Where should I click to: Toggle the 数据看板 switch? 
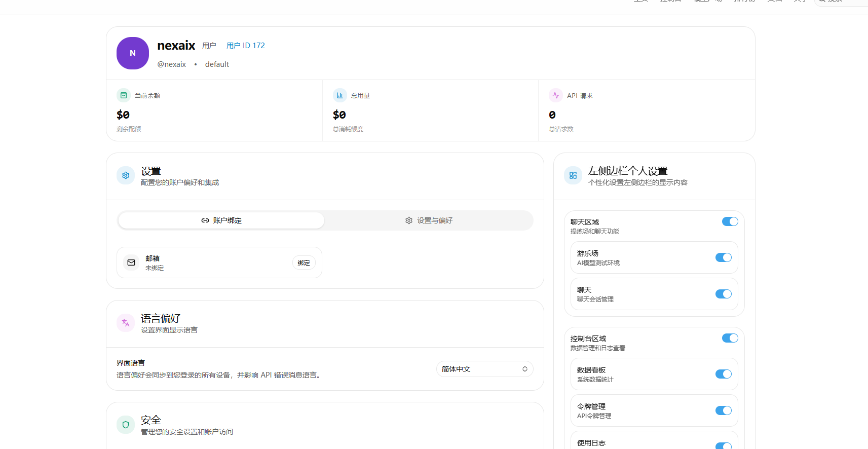(x=724, y=374)
